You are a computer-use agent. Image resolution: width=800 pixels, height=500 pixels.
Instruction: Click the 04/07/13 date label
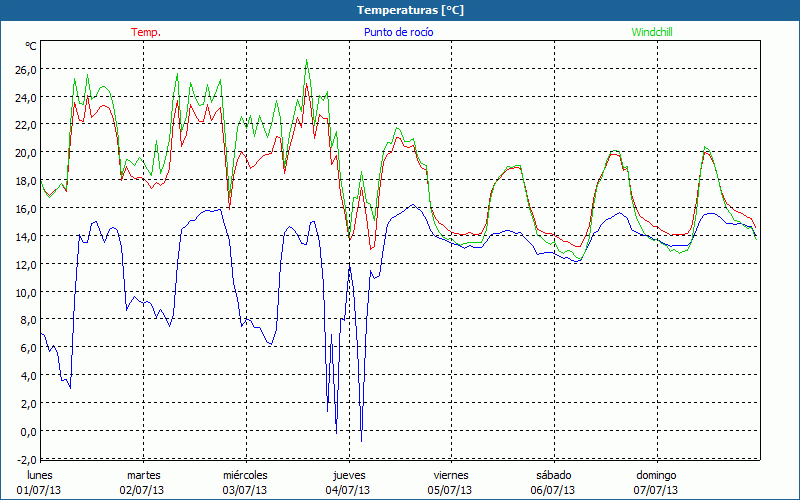(x=348, y=490)
